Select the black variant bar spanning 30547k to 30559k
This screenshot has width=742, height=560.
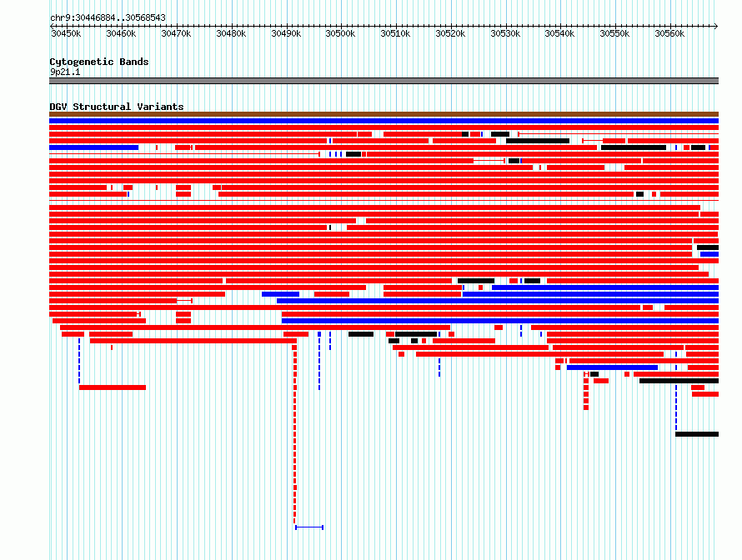click(x=634, y=147)
